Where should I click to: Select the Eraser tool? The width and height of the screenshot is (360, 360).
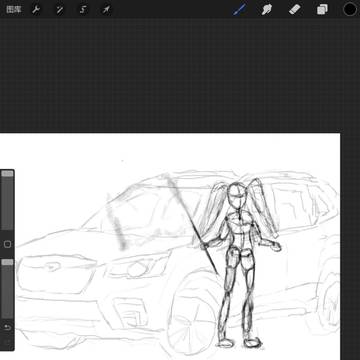click(294, 9)
